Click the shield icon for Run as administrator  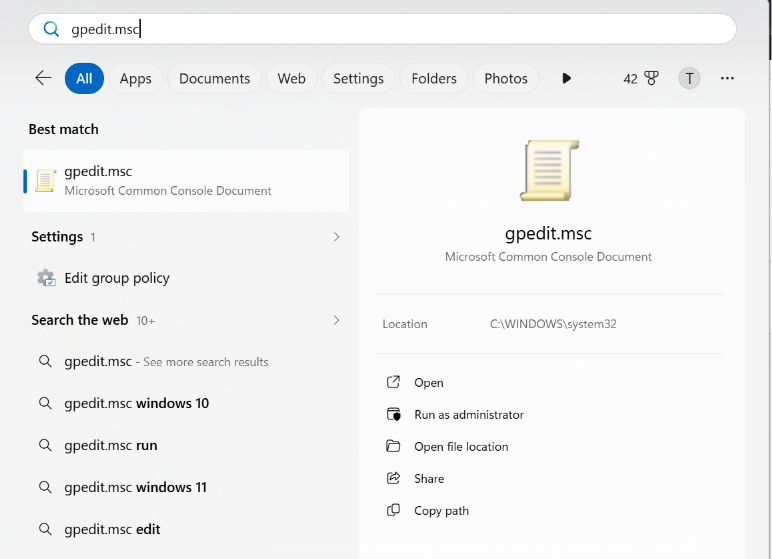pyautogui.click(x=393, y=414)
